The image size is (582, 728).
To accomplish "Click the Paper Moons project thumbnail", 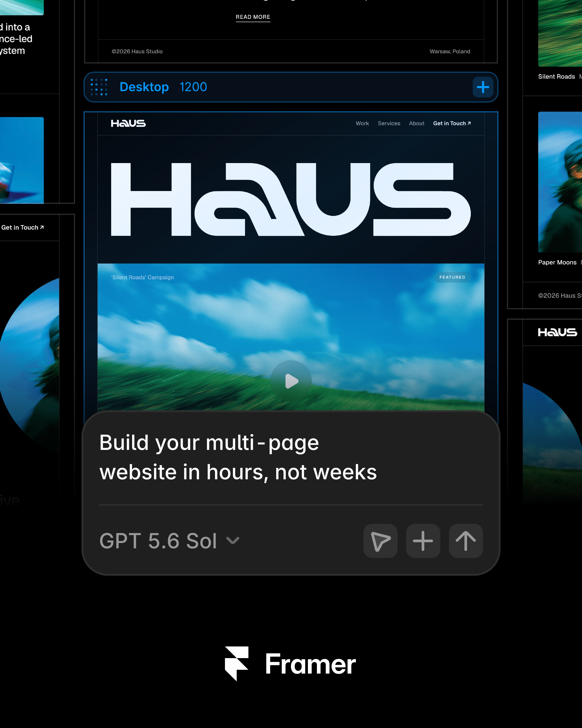I will [560, 182].
